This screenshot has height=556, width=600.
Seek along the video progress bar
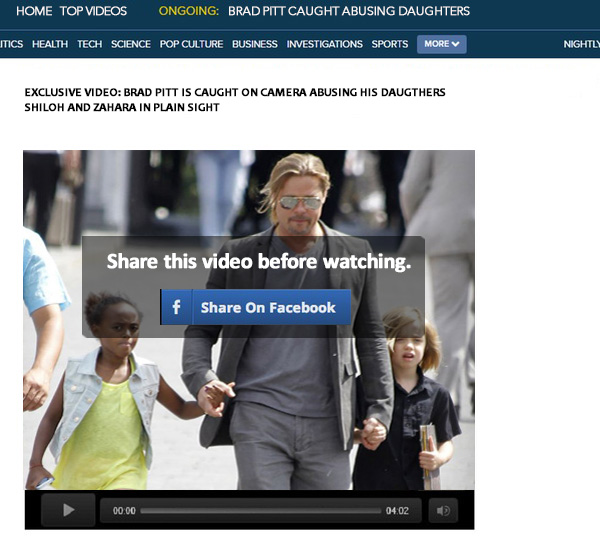pos(261,511)
